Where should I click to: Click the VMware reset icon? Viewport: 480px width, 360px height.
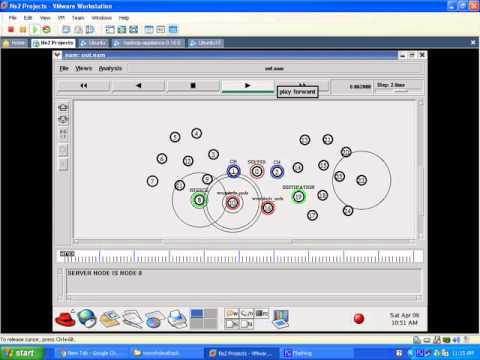[46, 29]
